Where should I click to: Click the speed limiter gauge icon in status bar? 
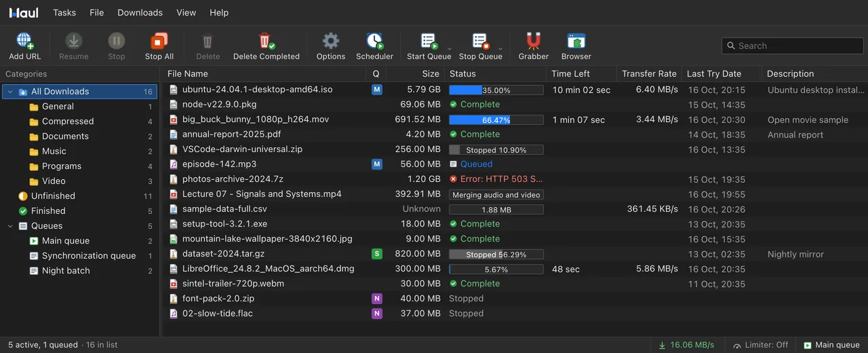pos(737,346)
